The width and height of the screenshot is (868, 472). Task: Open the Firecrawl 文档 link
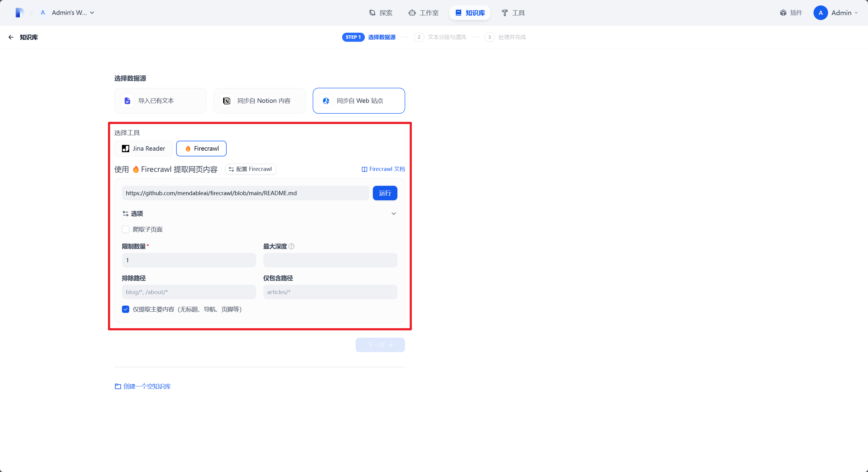(383, 169)
